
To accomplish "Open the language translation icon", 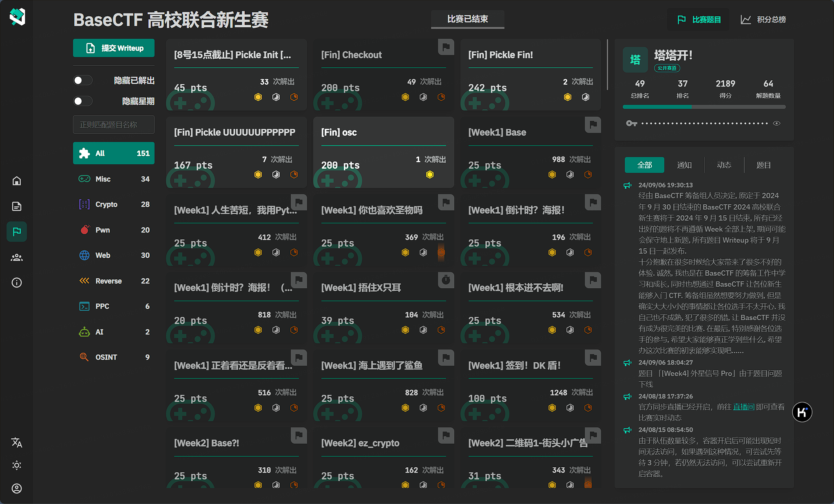I will 17,442.
